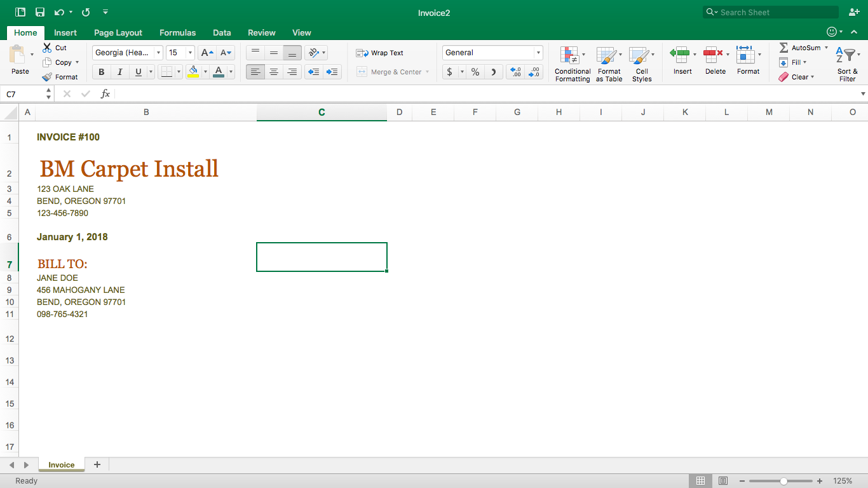The width and height of the screenshot is (868, 488).
Task: Click the Copy icon
Action: 47,62
